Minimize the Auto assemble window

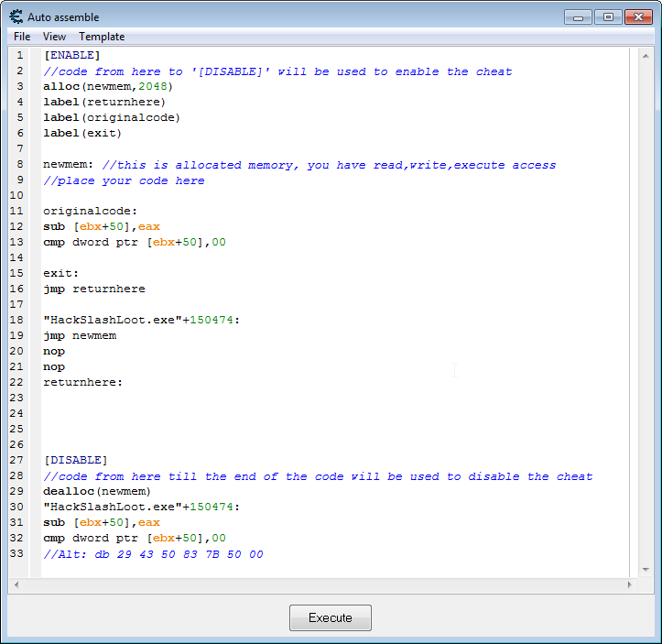578,17
